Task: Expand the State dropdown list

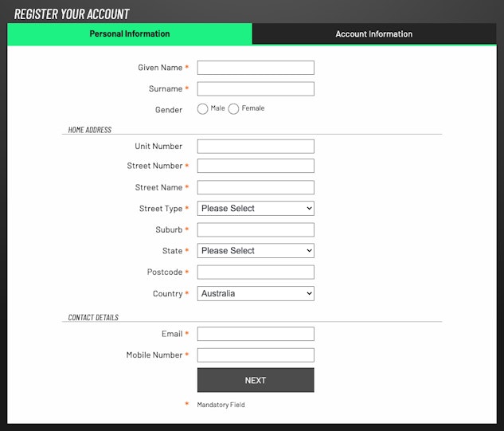Action: pos(256,251)
